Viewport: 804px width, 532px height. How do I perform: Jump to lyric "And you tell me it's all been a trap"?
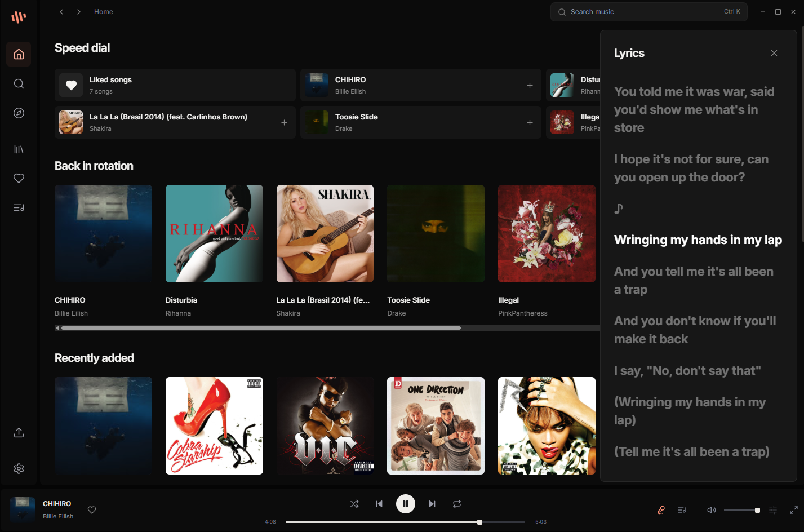click(694, 281)
